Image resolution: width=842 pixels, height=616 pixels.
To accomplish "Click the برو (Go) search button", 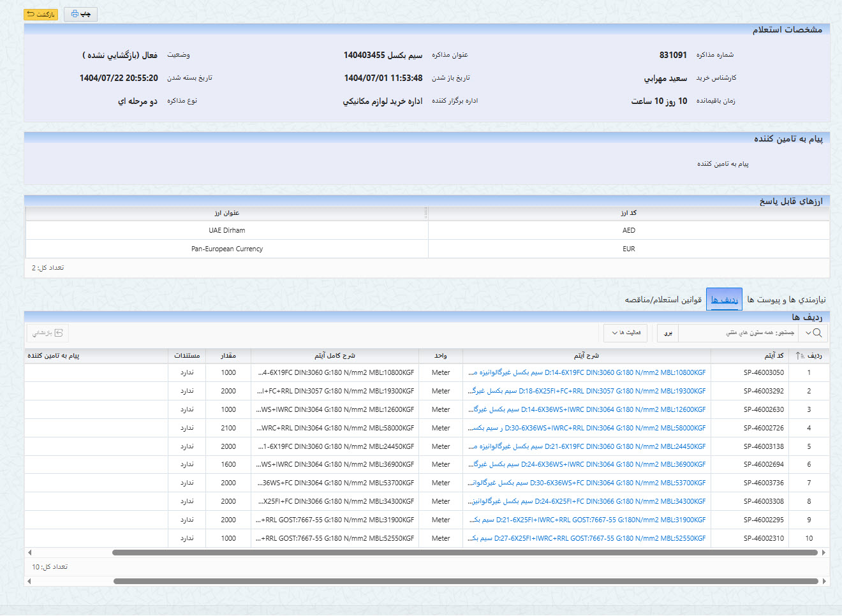I will pos(668,333).
